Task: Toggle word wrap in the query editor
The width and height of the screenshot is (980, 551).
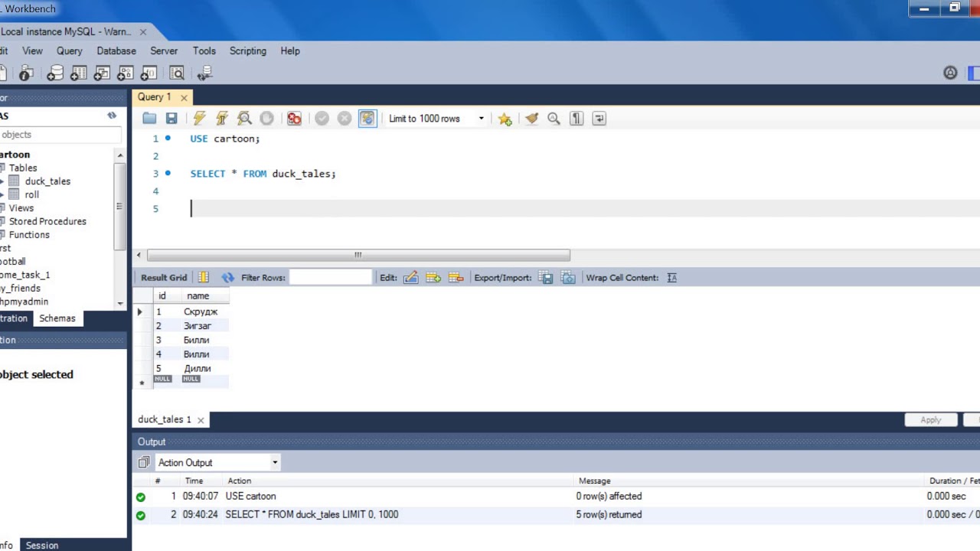Action: point(599,119)
